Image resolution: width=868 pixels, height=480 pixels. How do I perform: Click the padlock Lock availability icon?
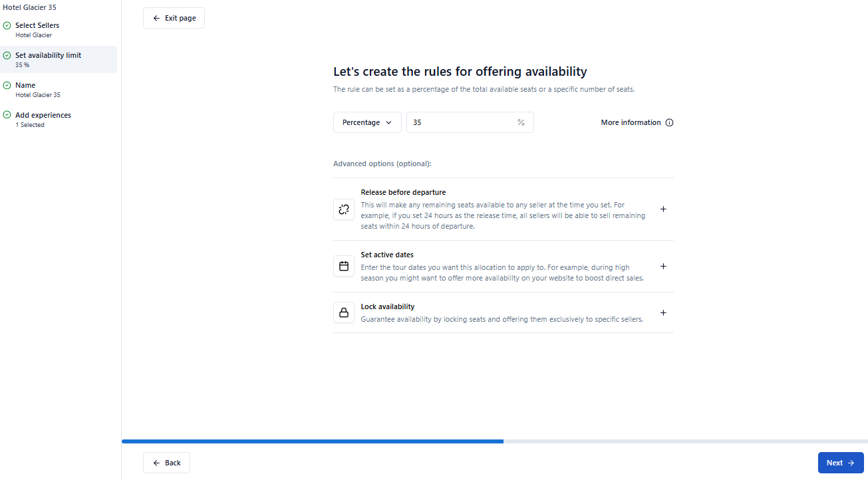pyautogui.click(x=344, y=312)
